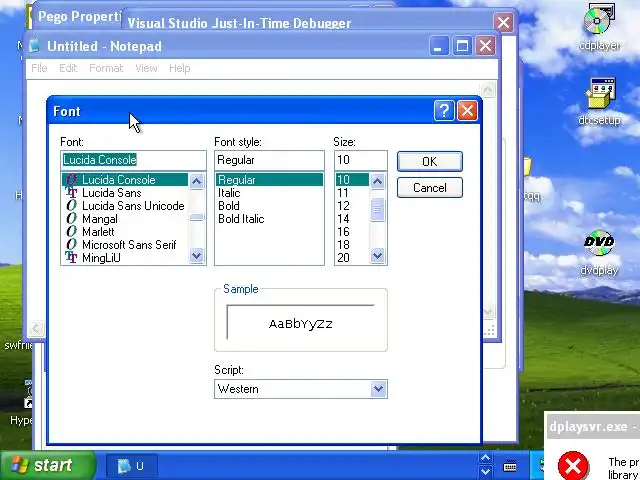Click the Notepad horizontal scrollbar left arrow
Screen dimensions: 640x480
click(x=36, y=329)
